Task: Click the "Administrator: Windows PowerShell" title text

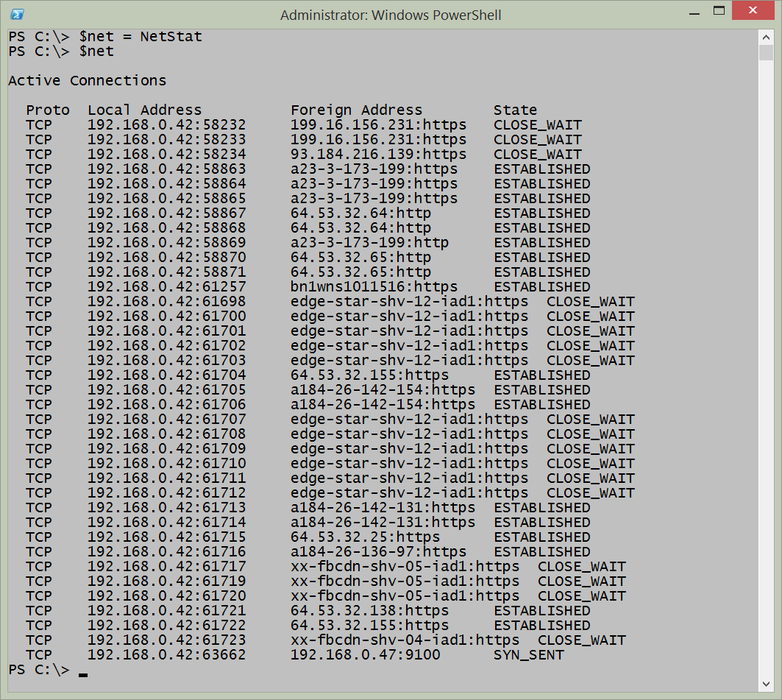Action: point(391,15)
